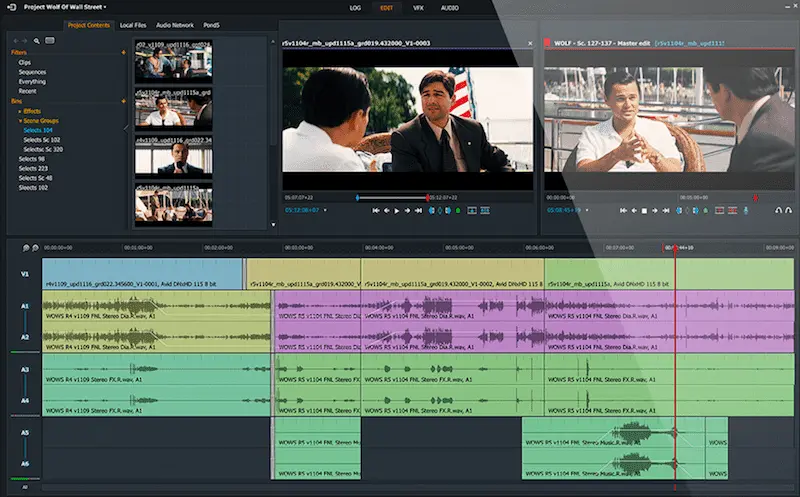Open the Project Wolf Of Wall Street dropdown
The height and width of the screenshot is (497, 800).
coord(65,7)
